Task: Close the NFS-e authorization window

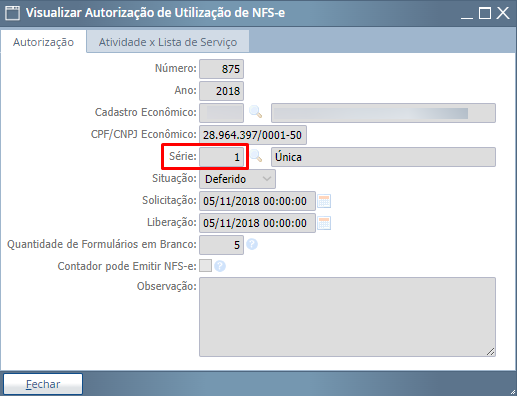Action: 503,13
